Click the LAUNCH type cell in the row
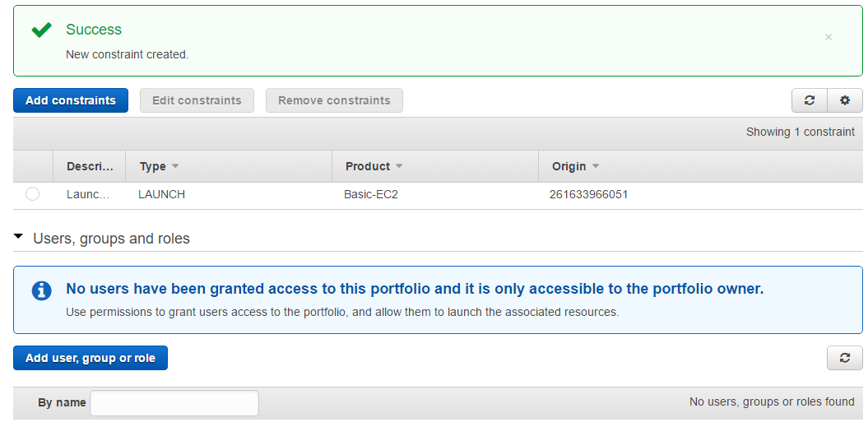 coord(161,195)
